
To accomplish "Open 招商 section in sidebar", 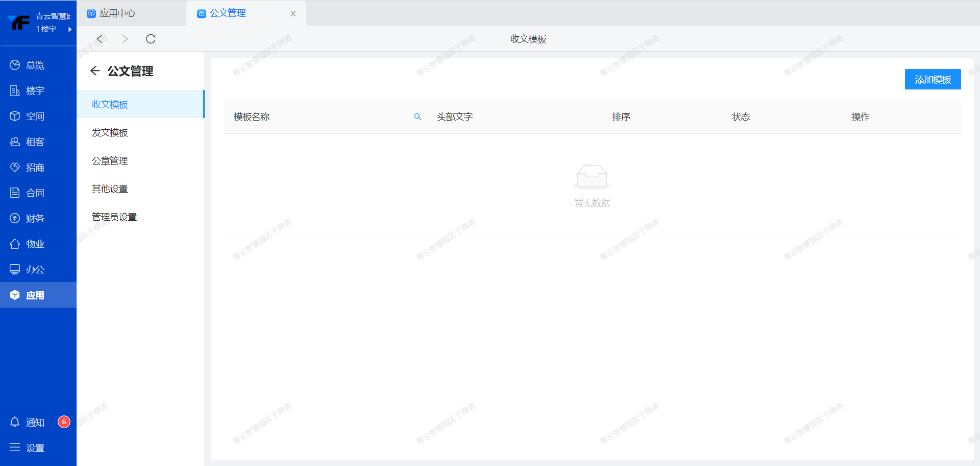I will coord(35,167).
